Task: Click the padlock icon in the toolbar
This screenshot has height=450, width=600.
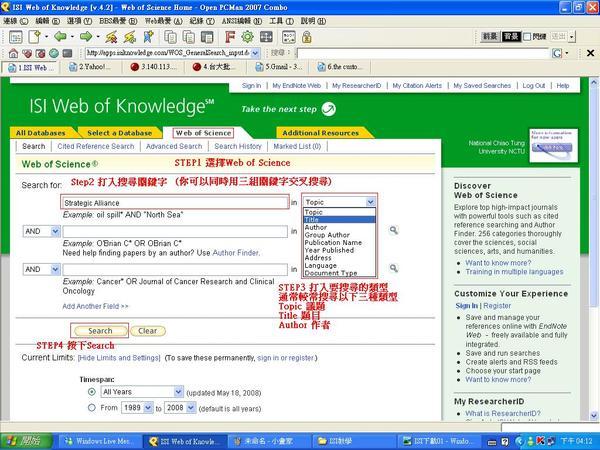Action: click(x=307, y=37)
